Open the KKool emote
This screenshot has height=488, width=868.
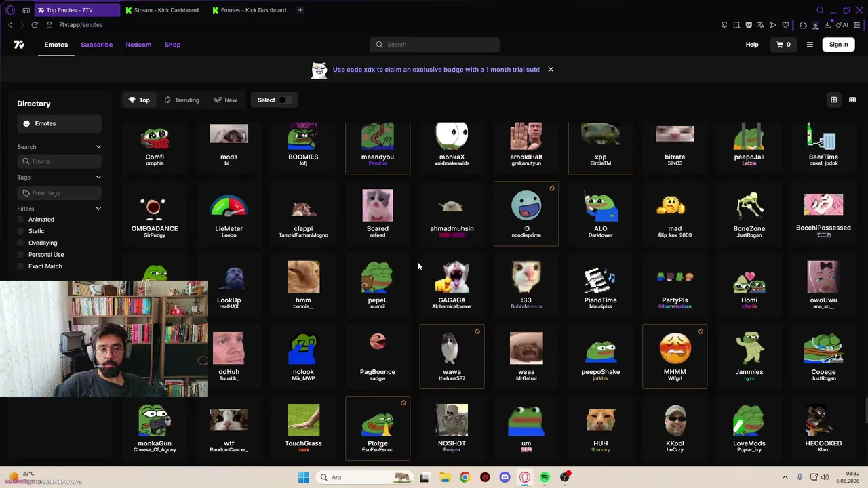coord(675,428)
